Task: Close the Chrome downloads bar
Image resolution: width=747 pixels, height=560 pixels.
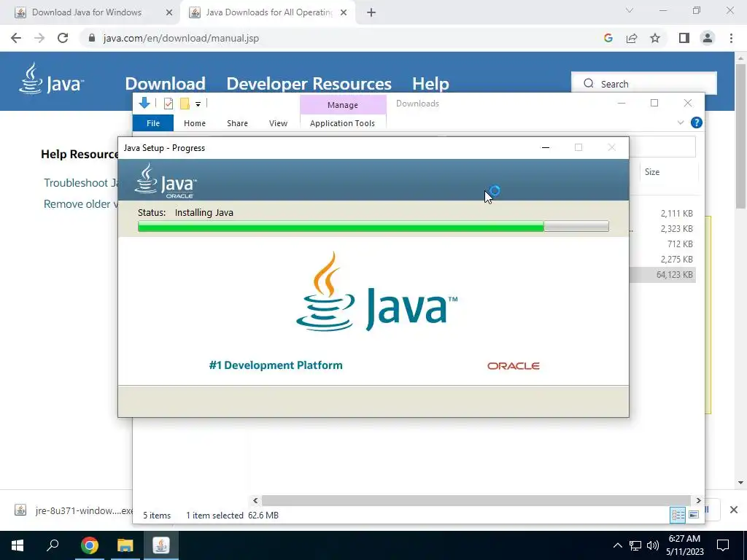Action: [x=734, y=510]
